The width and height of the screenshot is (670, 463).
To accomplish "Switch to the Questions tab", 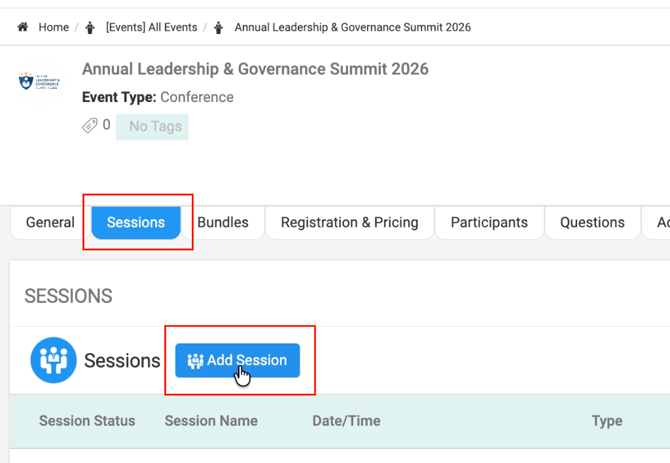I will pos(592,223).
